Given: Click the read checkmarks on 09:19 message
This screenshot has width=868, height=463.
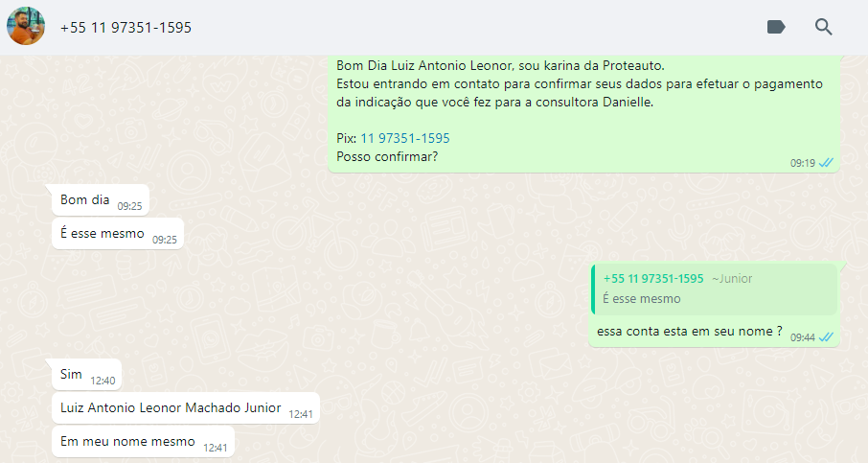Looking at the screenshot, I should (x=826, y=163).
